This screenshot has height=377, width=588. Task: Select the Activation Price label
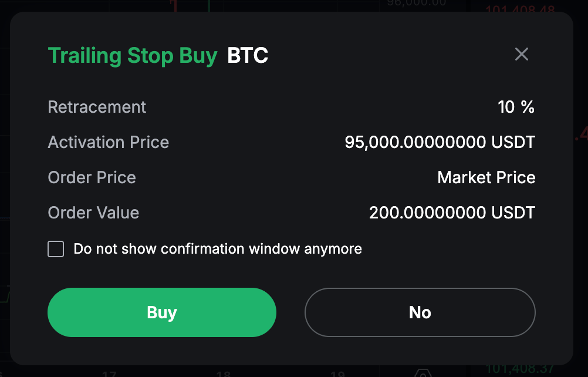[108, 143]
